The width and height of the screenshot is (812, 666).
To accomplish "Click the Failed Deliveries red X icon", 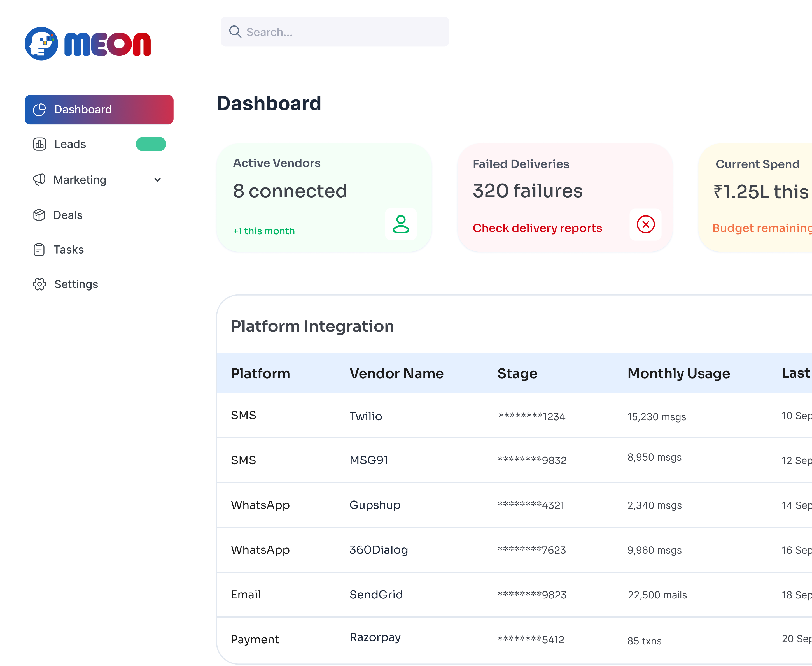I will point(646,224).
